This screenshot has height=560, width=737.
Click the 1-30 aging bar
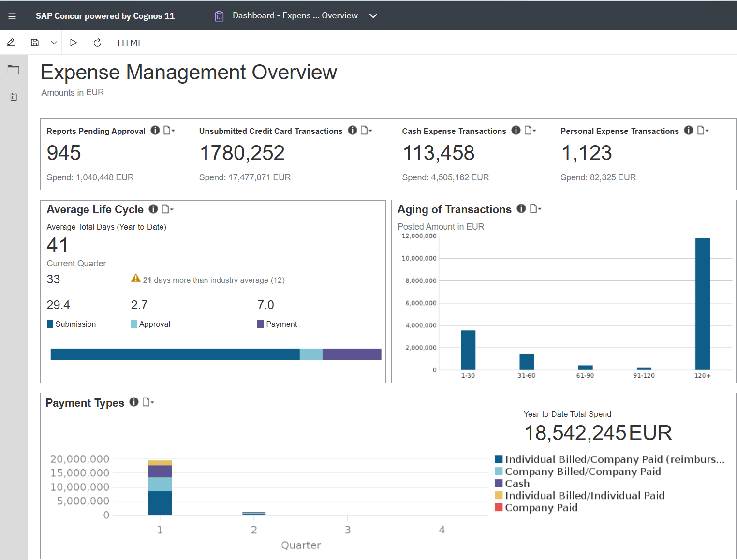pyautogui.click(x=468, y=350)
